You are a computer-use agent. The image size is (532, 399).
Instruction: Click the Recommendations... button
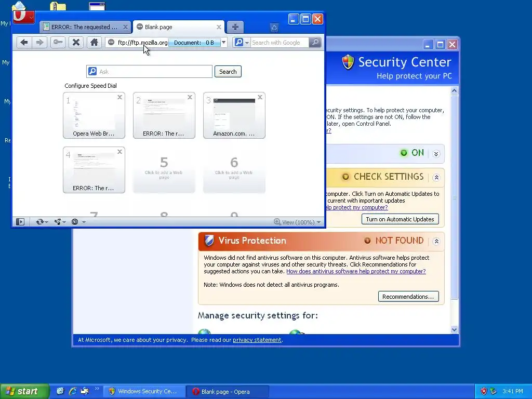pos(408,297)
